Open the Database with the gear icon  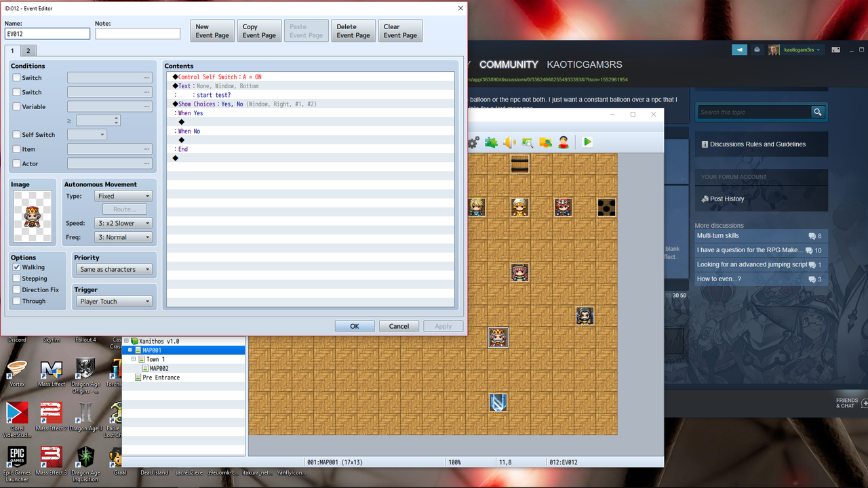coord(473,142)
